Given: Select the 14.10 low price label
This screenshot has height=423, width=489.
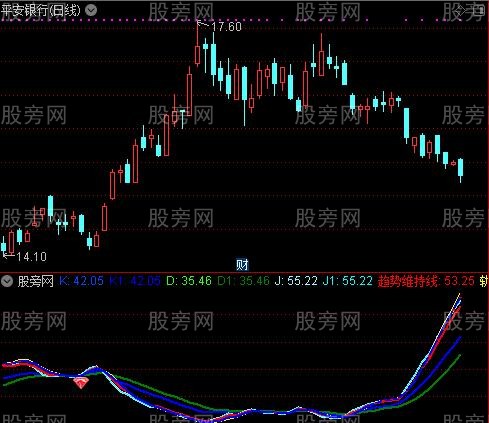Looking at the screenshot, I should (31, 257).
